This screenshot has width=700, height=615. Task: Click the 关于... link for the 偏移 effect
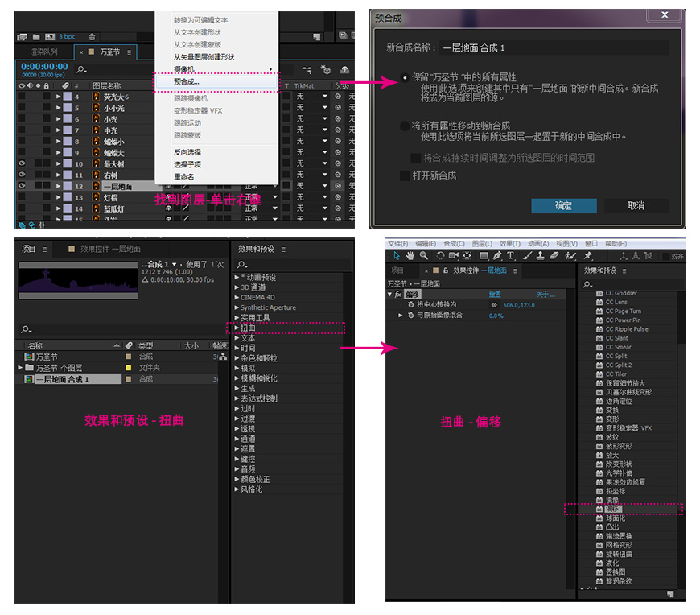click(x=546, y=295)
